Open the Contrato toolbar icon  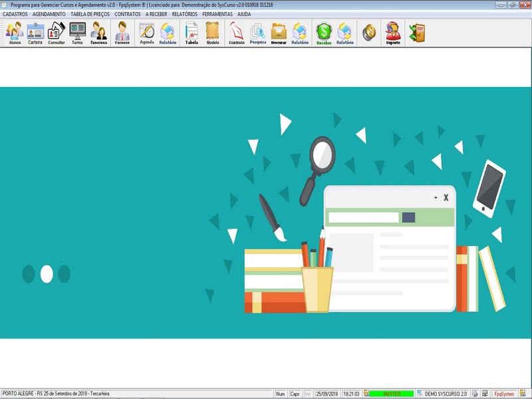click(236, 33)
